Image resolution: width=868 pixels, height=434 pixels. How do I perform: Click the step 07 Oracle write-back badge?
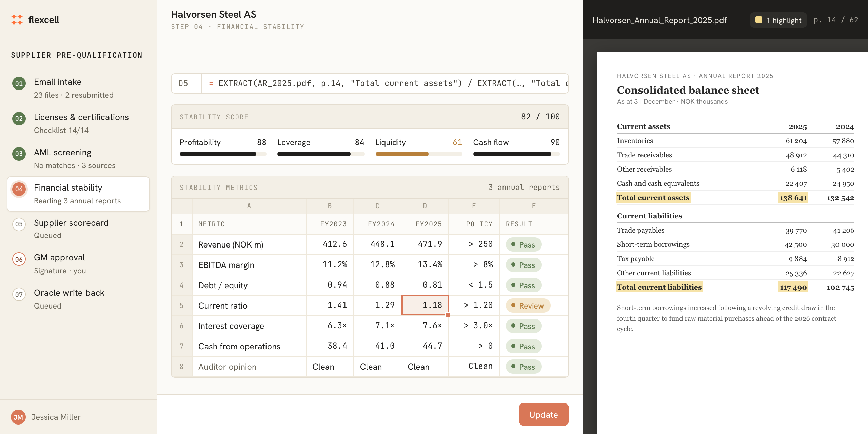click(19, 295)
